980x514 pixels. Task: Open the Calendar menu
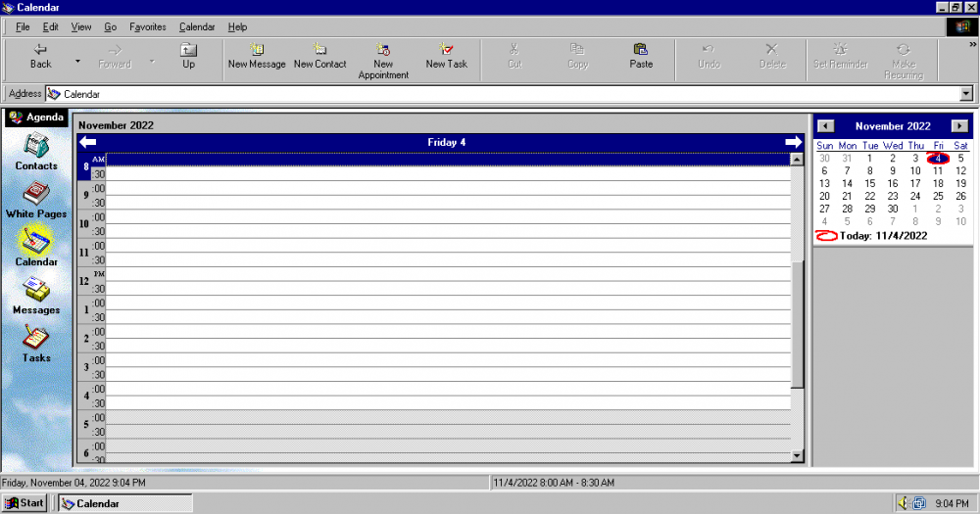[x=197, y=26]
